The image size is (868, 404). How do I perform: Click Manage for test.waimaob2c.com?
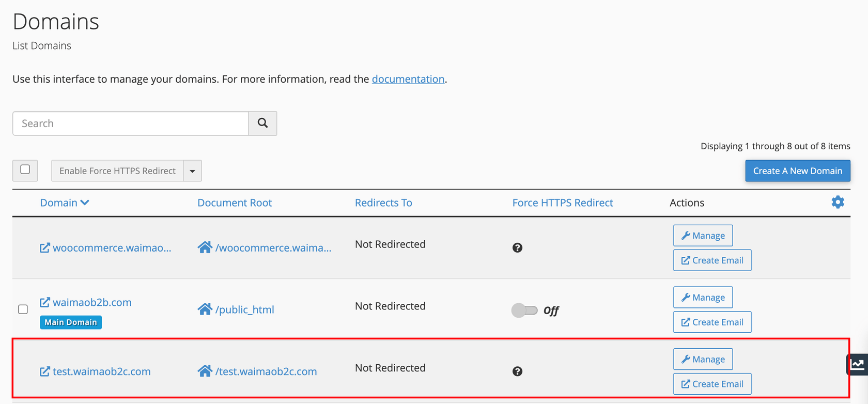tap(703, 359)
